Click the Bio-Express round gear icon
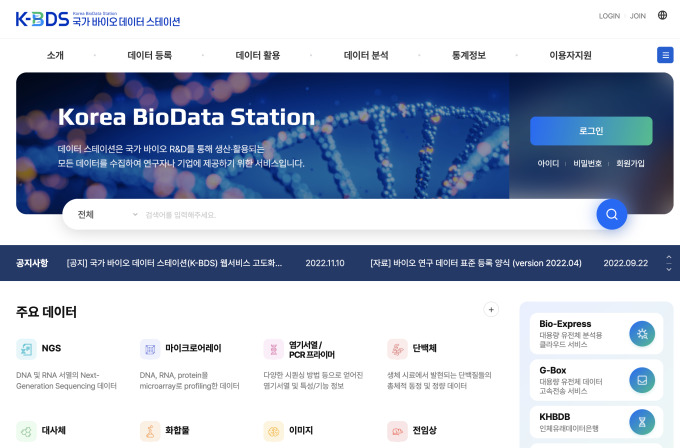680x448 pixels. tap(642, 334)
